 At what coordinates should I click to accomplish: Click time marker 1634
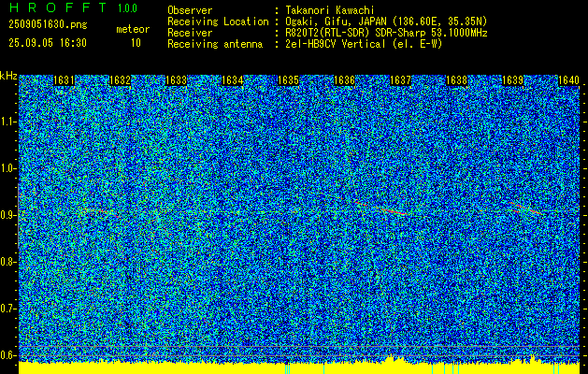click(x=233, y=80)
